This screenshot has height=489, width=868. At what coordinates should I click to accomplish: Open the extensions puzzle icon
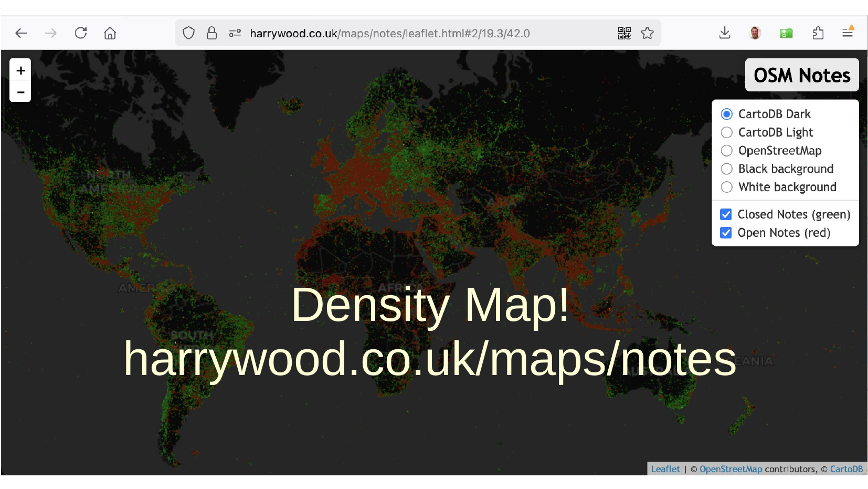[x=818, y=34]
